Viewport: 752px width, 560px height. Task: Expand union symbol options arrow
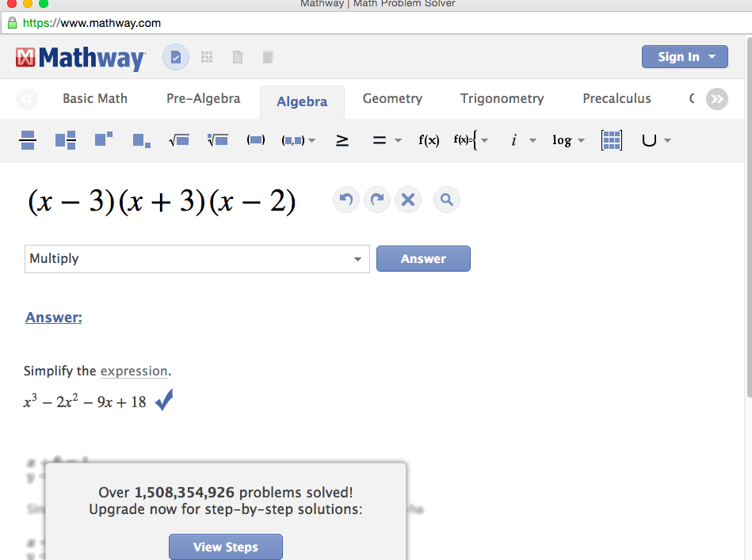click(667, 140)
